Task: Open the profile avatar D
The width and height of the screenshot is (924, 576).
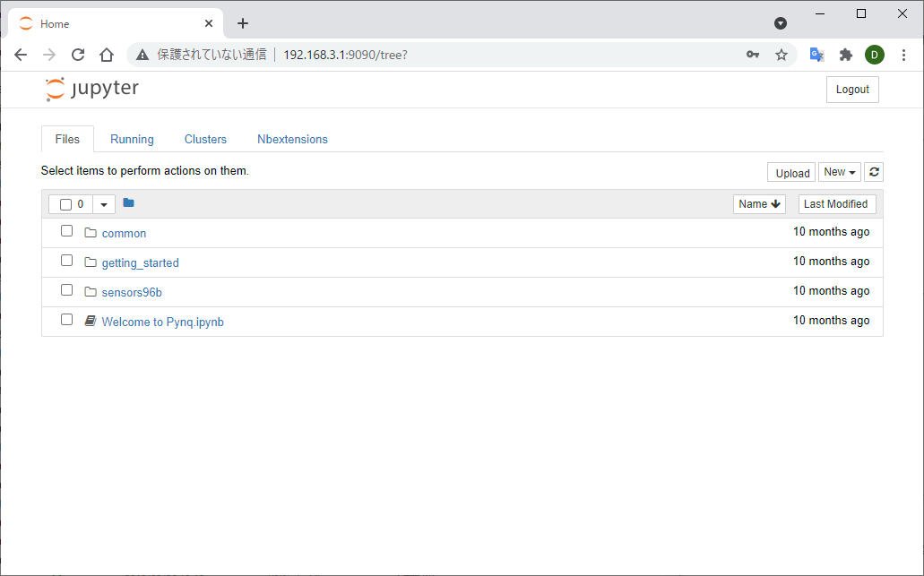Action: 875,55
